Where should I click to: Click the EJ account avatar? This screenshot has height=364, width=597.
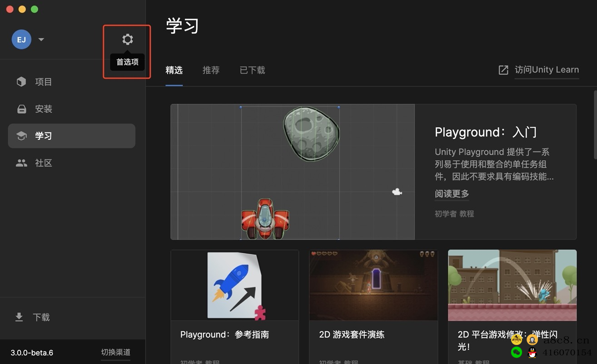coord(21,39)
